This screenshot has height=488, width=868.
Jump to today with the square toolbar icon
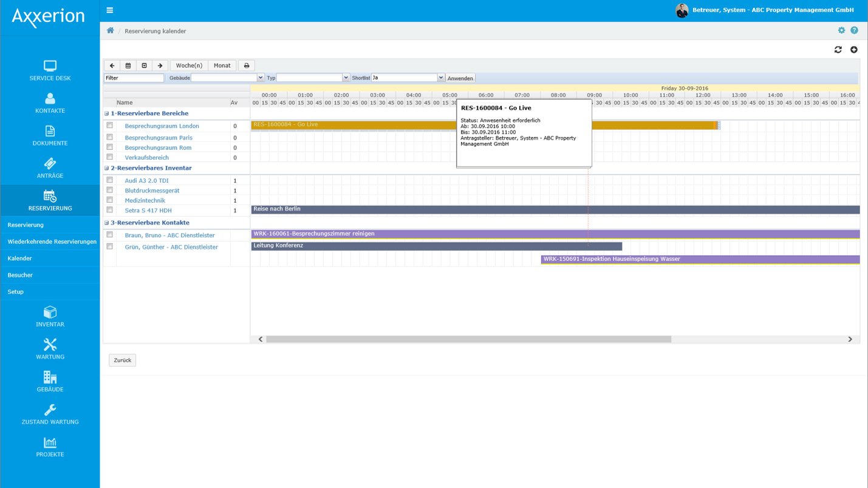click(144, 66)
